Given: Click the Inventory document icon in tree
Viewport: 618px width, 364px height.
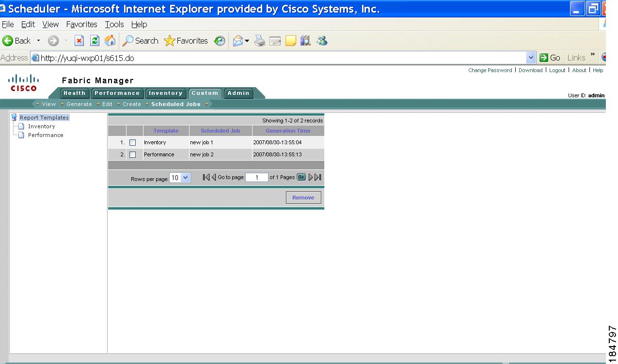Looking at the screenshot, I should (x=21, y=126).
